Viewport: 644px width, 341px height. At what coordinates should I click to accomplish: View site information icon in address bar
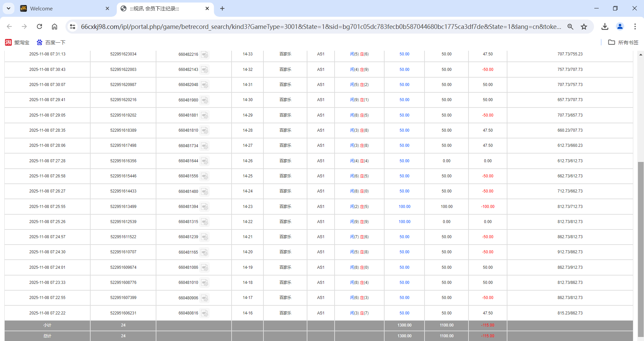pyautogui.click(x=72, y=27)
